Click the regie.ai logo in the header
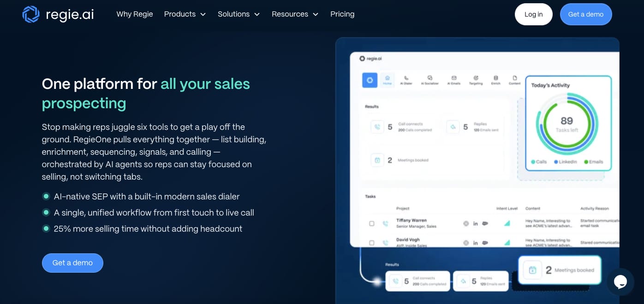The width and height of the screenshot is (644, 304). point(58,14)
